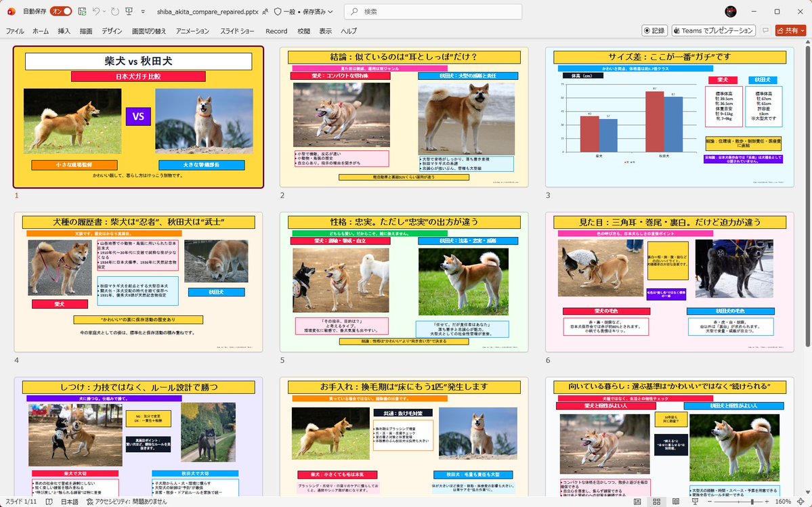Image resolution: width=812 pixels, height=507 pixels.
Task: Click in the 検索 search box
Action: click(x=433, y=12)
